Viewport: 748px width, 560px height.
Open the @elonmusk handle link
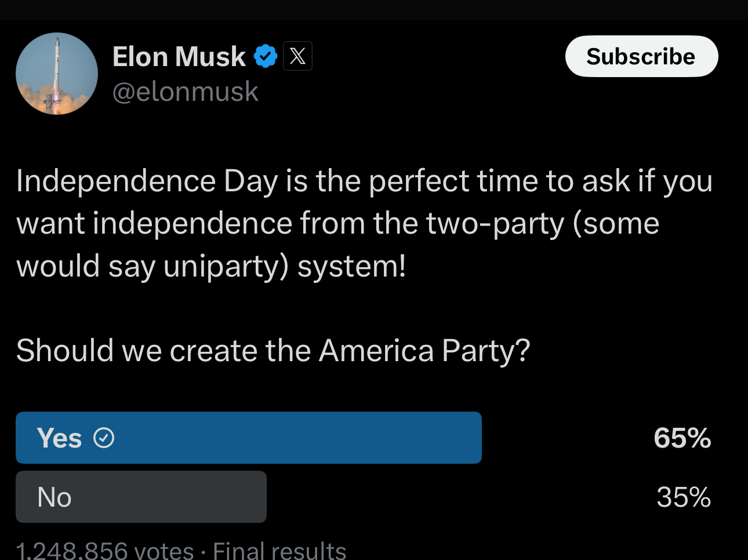186,92
